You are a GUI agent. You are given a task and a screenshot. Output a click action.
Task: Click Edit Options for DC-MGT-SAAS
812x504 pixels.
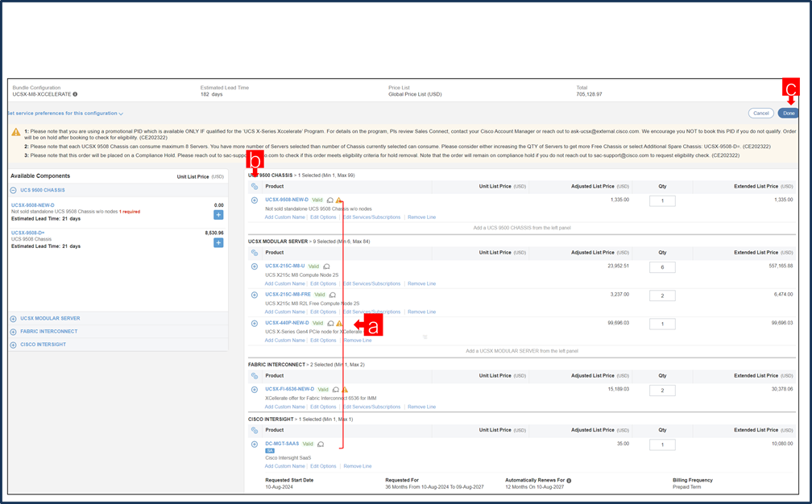(323, 466)
